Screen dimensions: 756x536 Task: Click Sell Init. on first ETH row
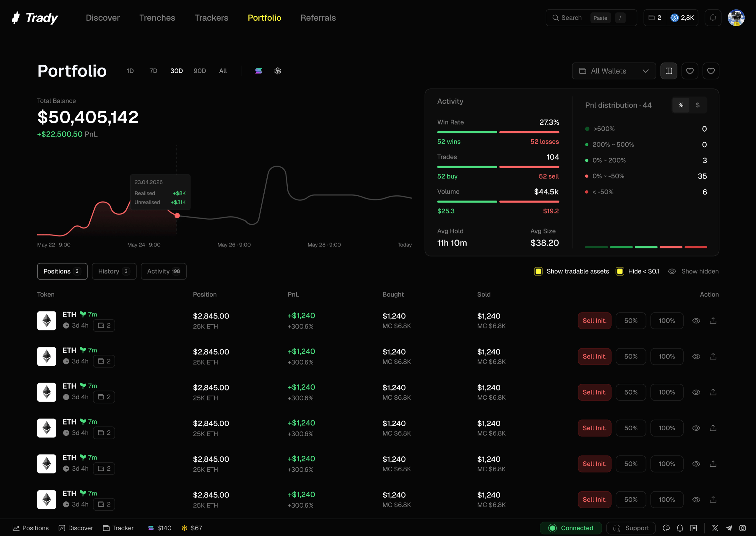(x=594, y=321)
